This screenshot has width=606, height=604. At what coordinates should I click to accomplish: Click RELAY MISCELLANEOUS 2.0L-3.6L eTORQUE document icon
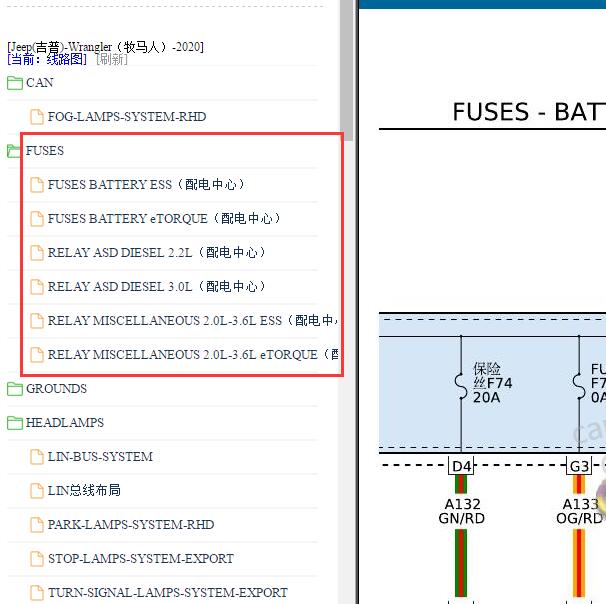(x=37, y=355)
